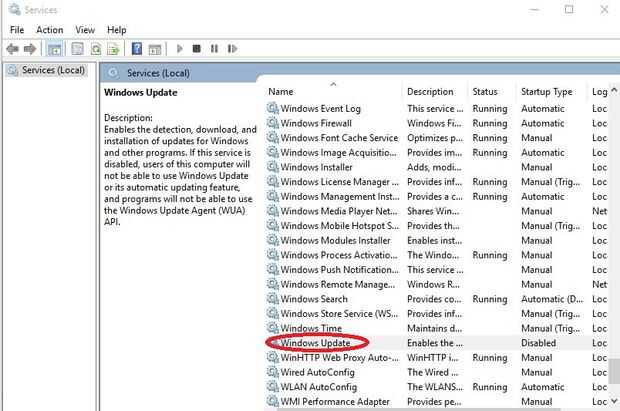Viewport: 620px width, 411px height.
Task: Click the gear icon of Wired AutoConfig
Action: (x=272, y=371)
